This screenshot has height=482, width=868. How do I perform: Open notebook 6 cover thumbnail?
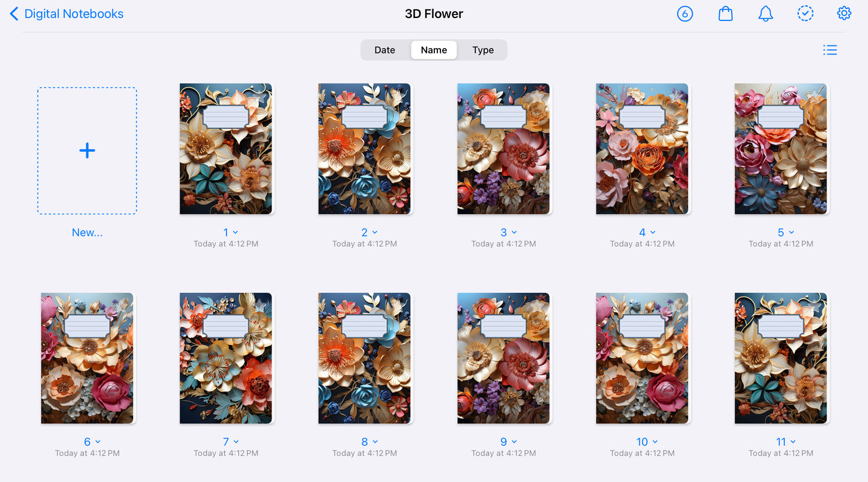[x=87, y=358]
